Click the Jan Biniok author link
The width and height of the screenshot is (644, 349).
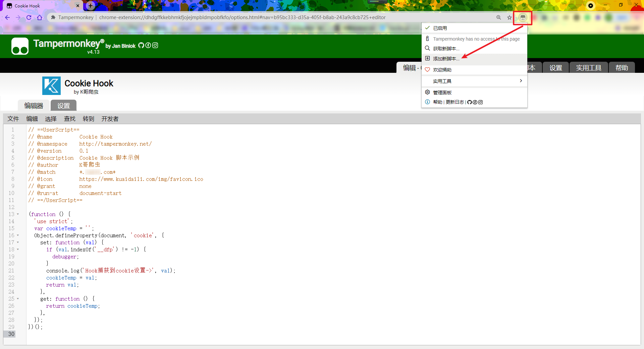point(123,46)
